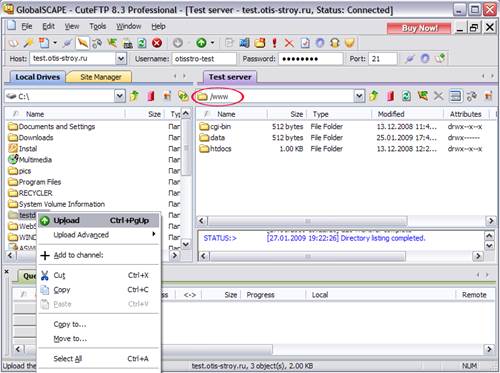
Task: Choose Move to... from context menu
Action: [99, 339]
